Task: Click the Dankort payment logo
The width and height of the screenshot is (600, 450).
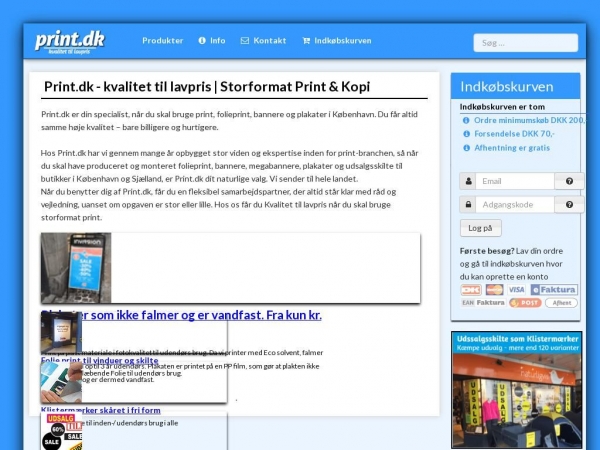Action: click(x=471, y=290)
